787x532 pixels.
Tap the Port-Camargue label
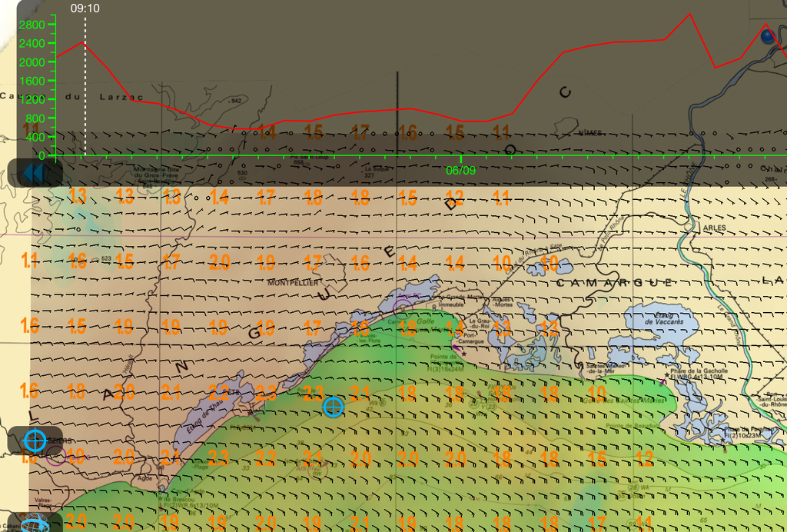click(470, 338)
